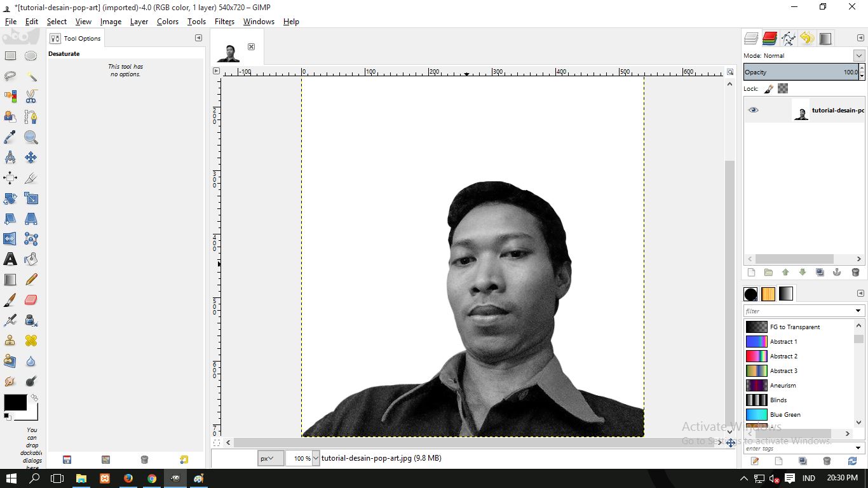The image size is (868, 488).
Task: Select the Fuzzy Select tool
Action: (x=31, y=76)
